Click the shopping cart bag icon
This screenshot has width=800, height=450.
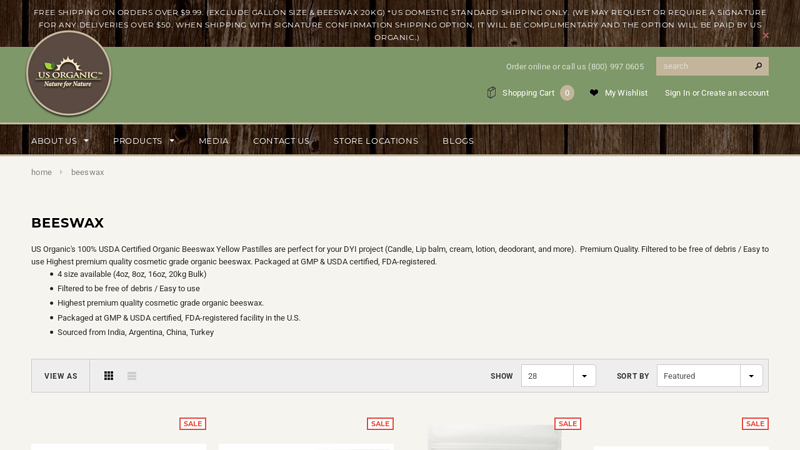pos(491,93)
